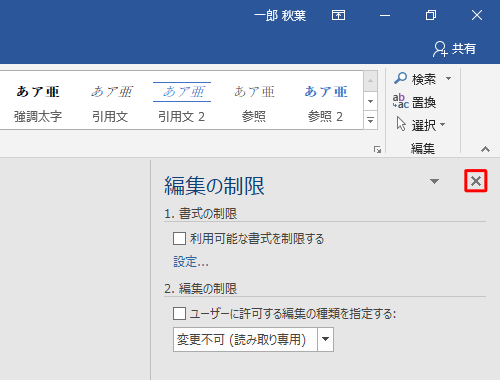Screen dimensions: 500x380
Task: Show the next row of the styles gallery
Action: [x=370, y=101]
